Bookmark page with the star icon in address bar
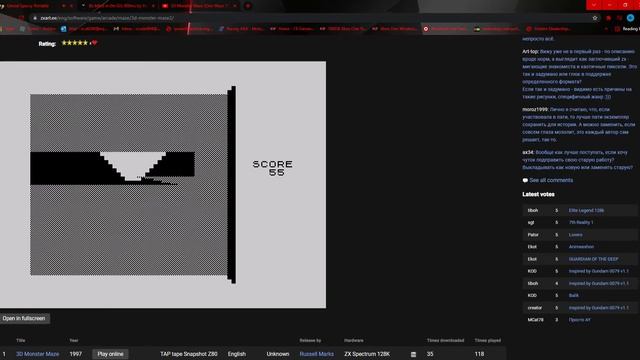The width and height of the screenshot is (640, 360). click(595, 18)
